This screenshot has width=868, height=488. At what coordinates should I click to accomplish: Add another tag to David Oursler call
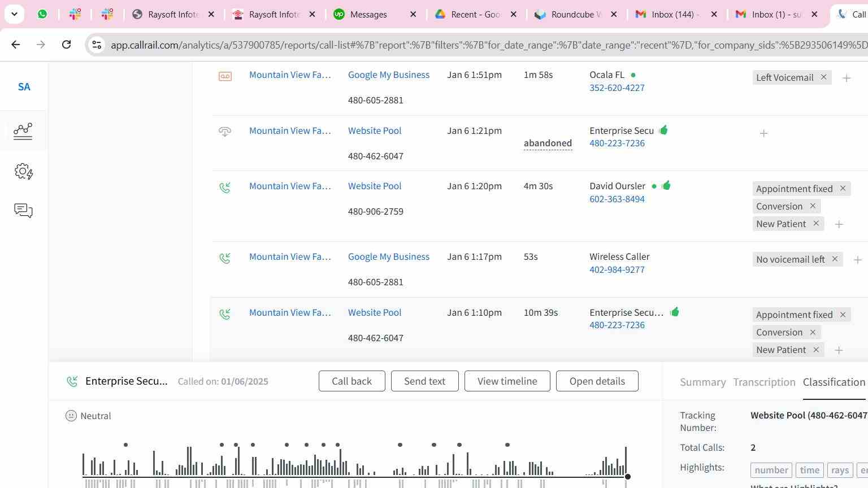coord(839,225)
